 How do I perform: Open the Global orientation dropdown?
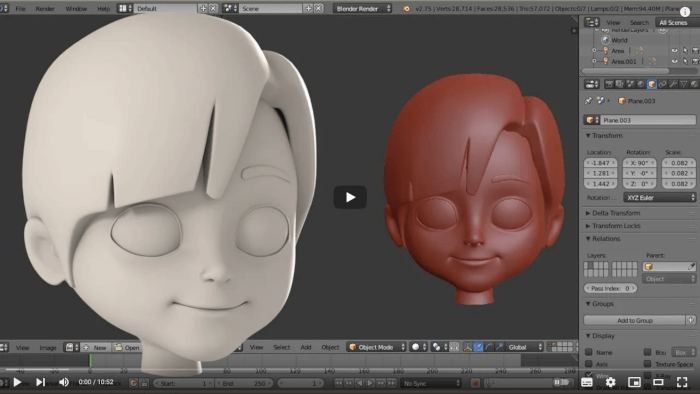[525, 347]
